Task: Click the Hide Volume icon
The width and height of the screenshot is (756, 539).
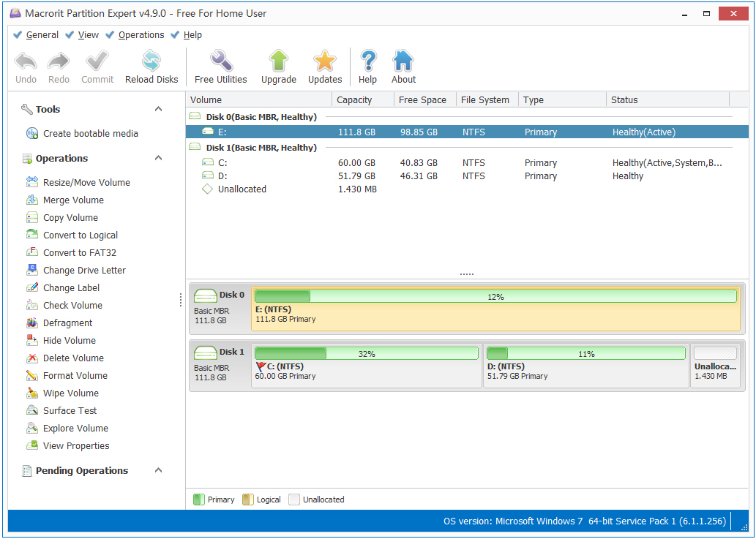Action: click(31, 340)
